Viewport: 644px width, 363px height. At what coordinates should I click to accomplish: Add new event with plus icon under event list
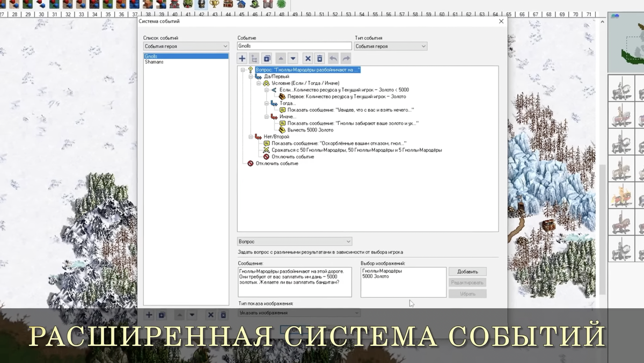[x=149, y=315]
